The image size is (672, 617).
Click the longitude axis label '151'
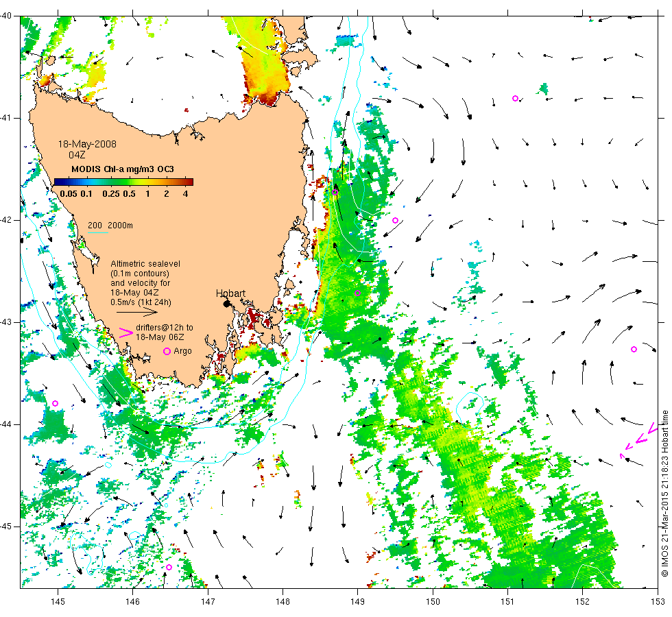click(507, 602)
